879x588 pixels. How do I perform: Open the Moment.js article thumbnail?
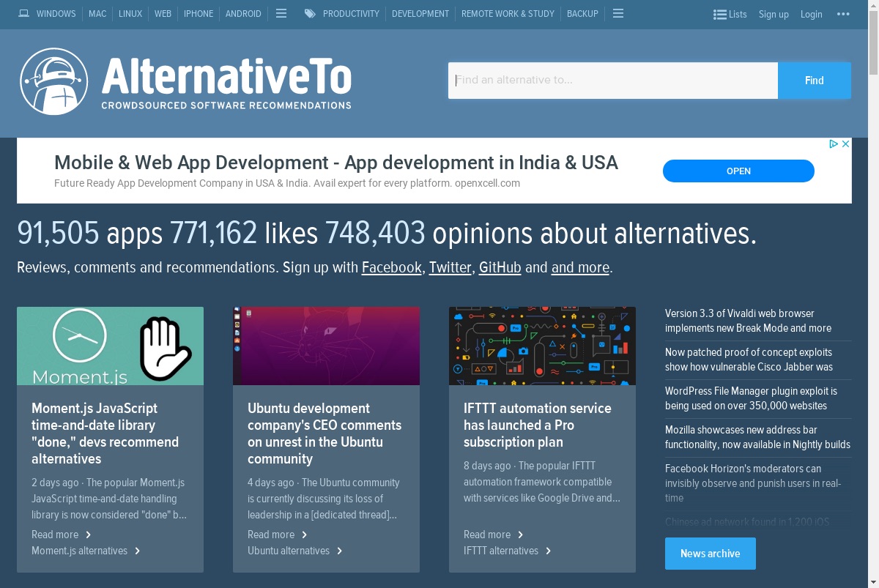coord(110,346)
